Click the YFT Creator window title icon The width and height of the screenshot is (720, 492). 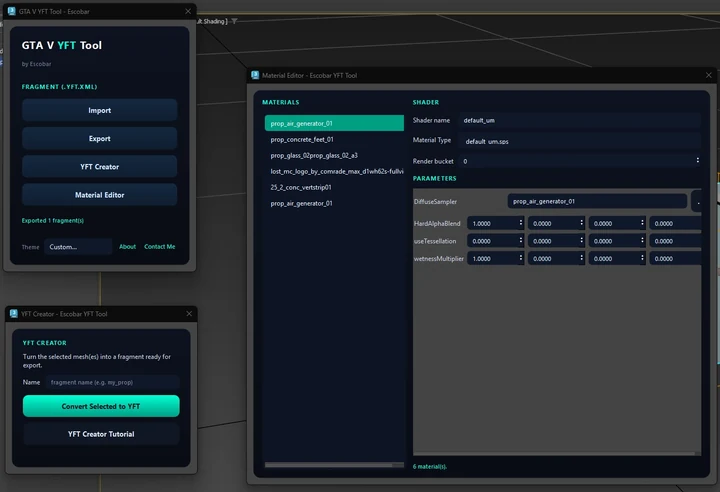pyautogui.click(x=13, y=314)
